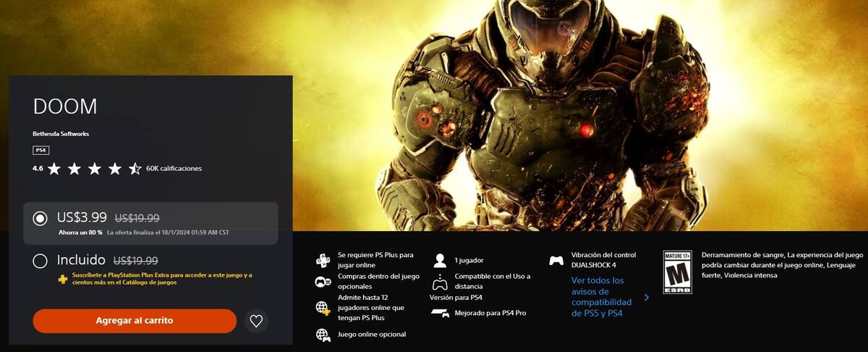Click the in-game purchases icon
Viewport: 868px width, 352px height.
323,282
